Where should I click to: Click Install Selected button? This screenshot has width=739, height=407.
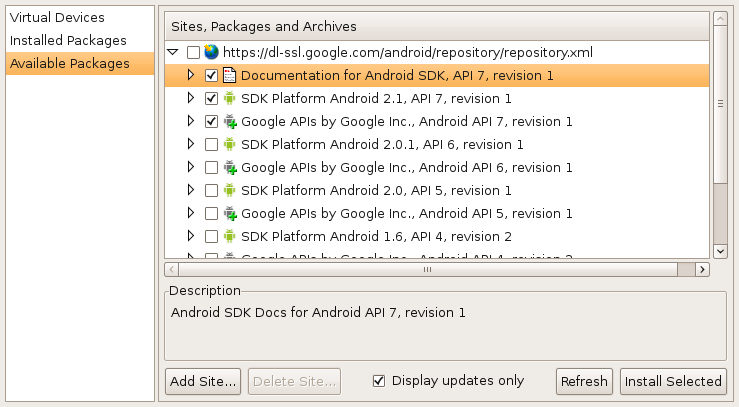coord(673,381)
